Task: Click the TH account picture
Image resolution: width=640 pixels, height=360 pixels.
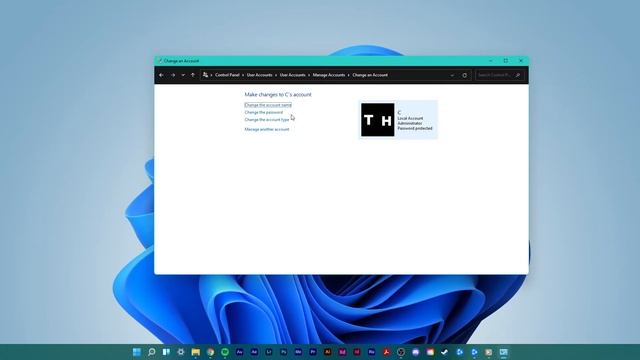Action: (x=378, y=120)
